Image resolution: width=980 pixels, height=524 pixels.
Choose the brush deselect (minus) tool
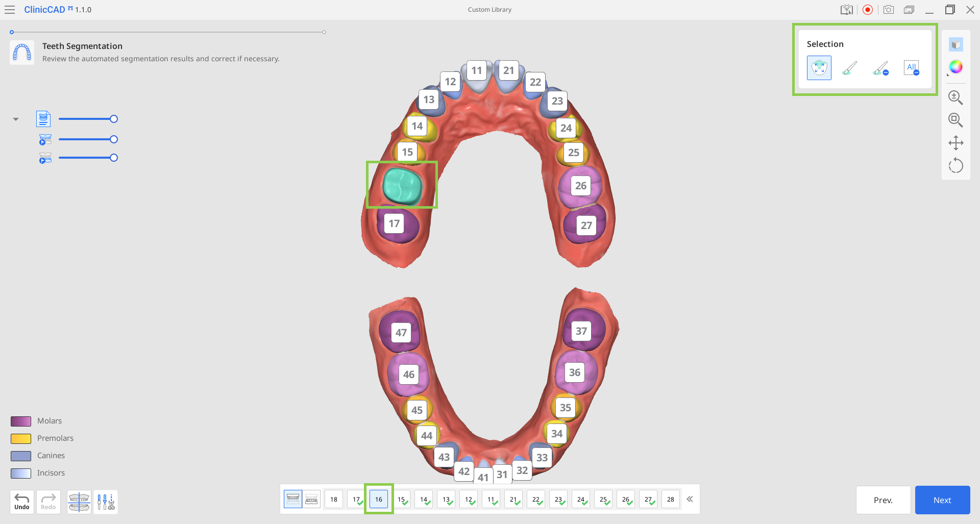880,68
